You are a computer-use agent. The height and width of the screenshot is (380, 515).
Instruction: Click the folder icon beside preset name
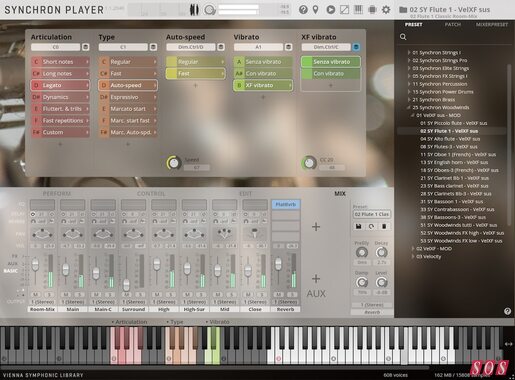point(403,10)
